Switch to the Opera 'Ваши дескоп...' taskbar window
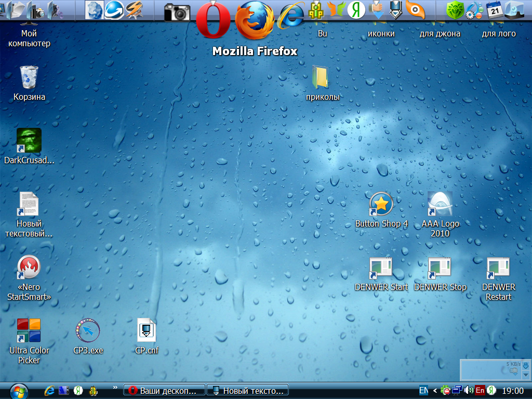The width and height of the screenshot is (532, 399). (x=164, y=391)
